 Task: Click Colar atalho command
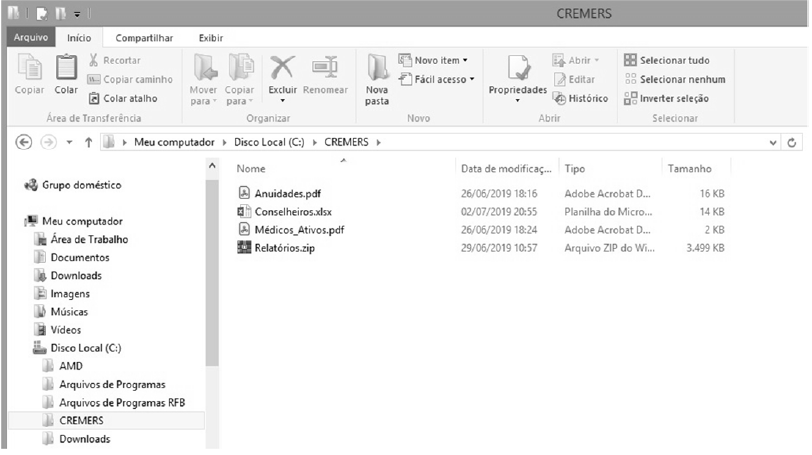(x=123, y=98)
